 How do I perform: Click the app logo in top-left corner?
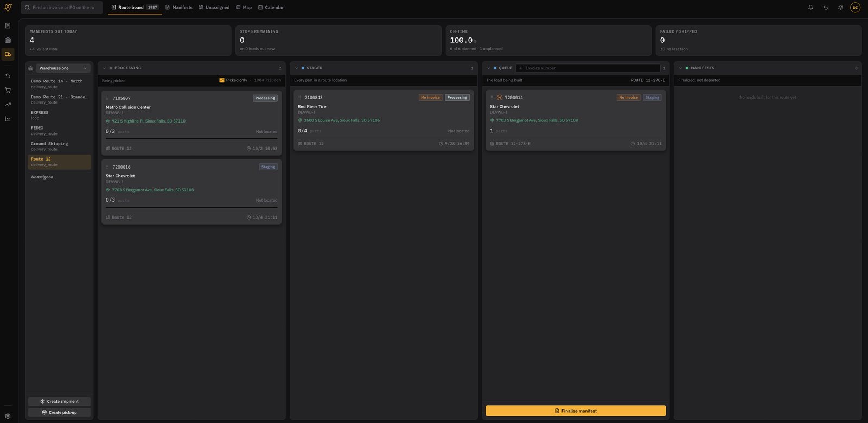(x=8, y=8)
